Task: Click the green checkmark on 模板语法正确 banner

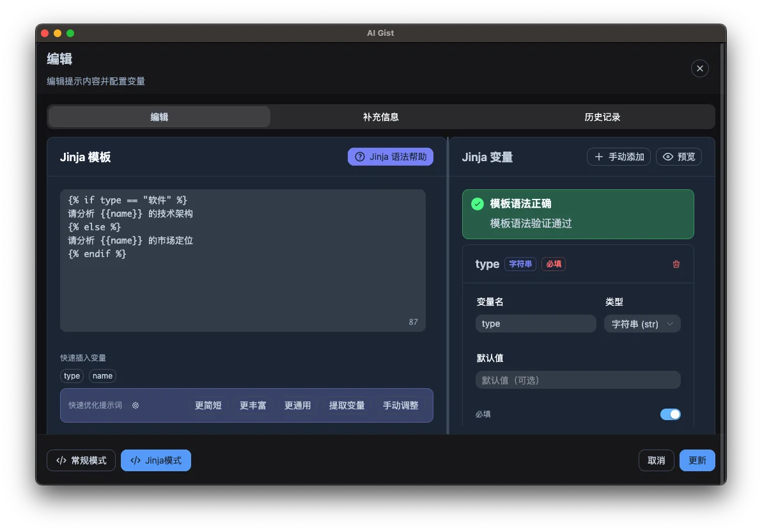Action: click(477, 203)
